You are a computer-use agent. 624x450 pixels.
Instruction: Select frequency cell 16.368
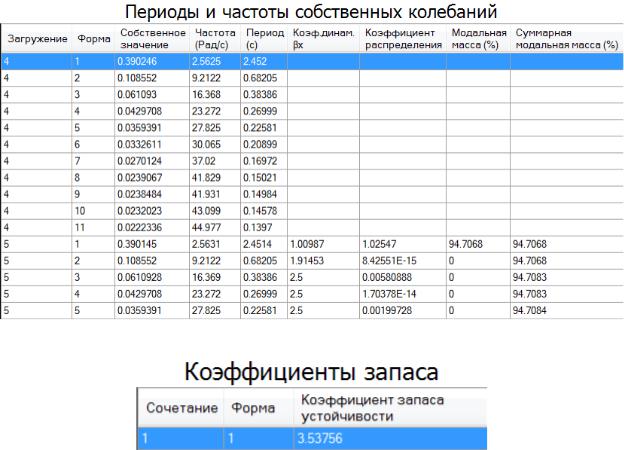coord(215,95)
